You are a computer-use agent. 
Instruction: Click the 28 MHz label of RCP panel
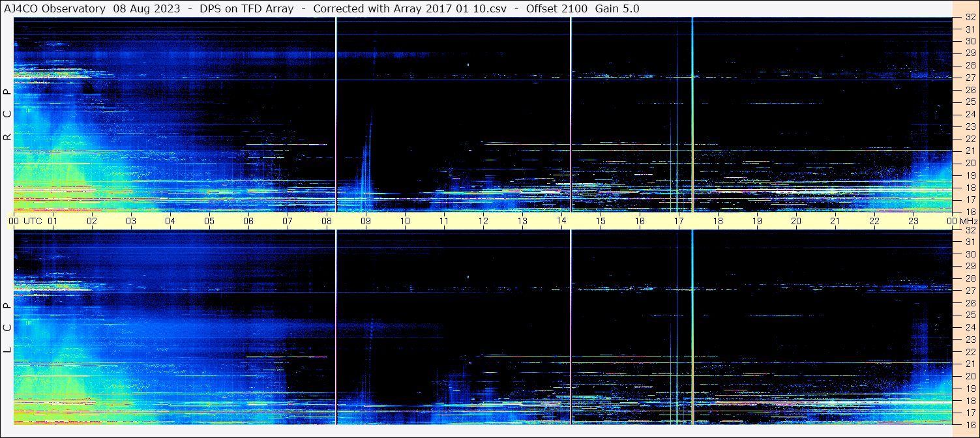(970, 65)
